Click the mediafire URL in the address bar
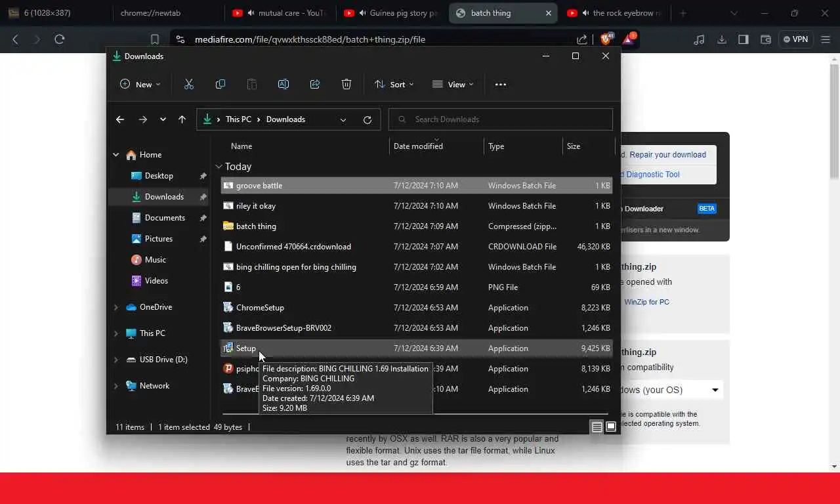Screen dimensions: 840x504 point(310,39)
